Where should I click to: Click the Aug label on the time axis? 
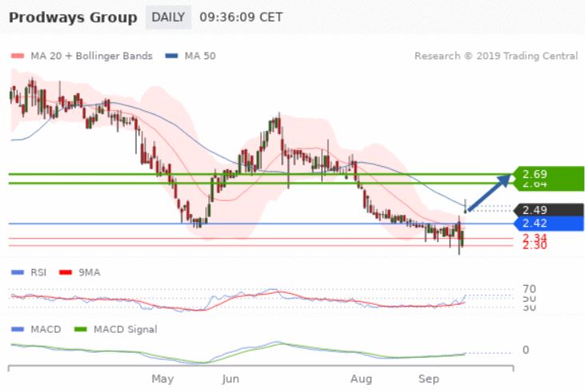point(361,379)
